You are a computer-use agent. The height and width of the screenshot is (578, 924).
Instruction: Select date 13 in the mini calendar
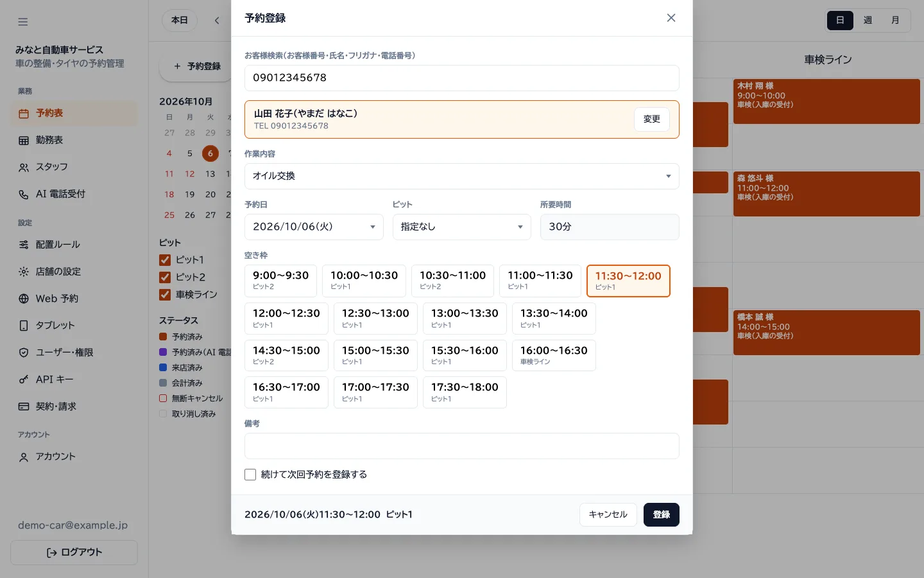(x=210, y=174)
